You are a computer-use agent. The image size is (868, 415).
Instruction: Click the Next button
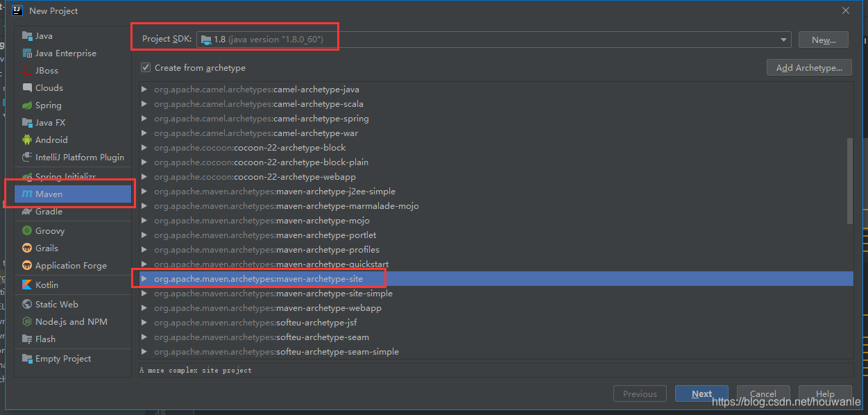(701, 393)
